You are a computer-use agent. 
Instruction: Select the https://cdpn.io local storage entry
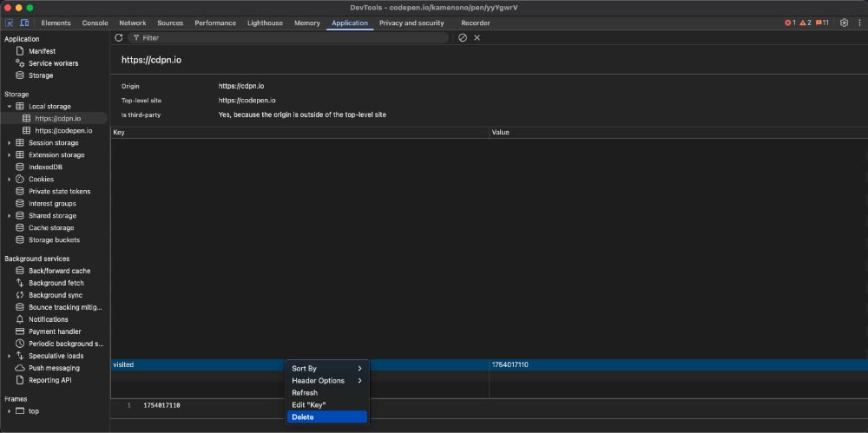(x=57, y=119)
